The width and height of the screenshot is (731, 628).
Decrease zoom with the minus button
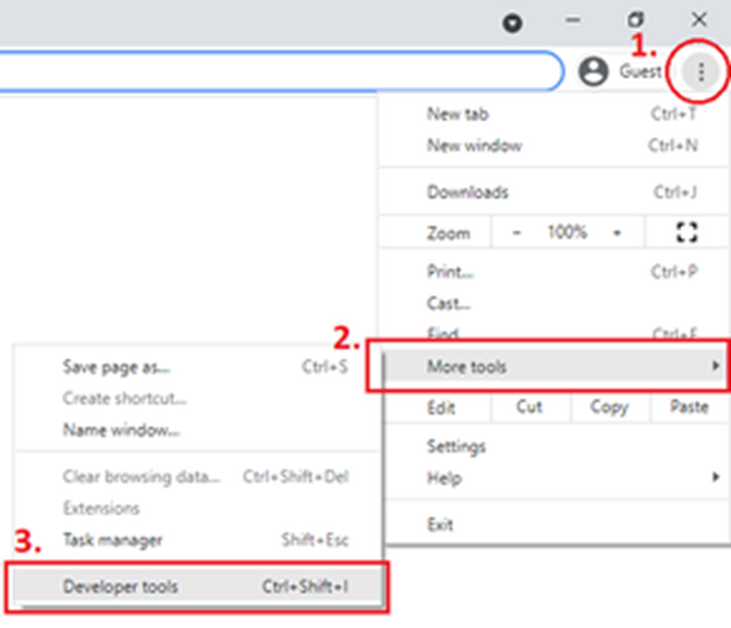coord(517,232)
